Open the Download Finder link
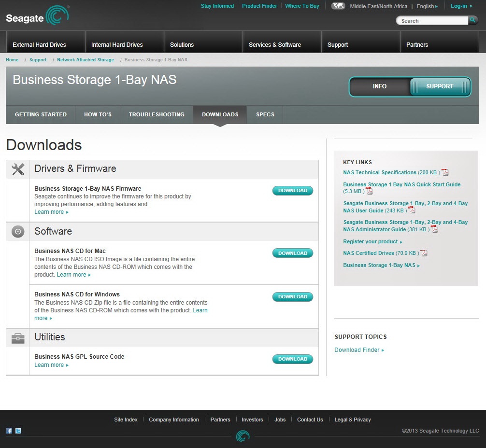The width and height of the screenshot is (486, 448). pos(359,350)
